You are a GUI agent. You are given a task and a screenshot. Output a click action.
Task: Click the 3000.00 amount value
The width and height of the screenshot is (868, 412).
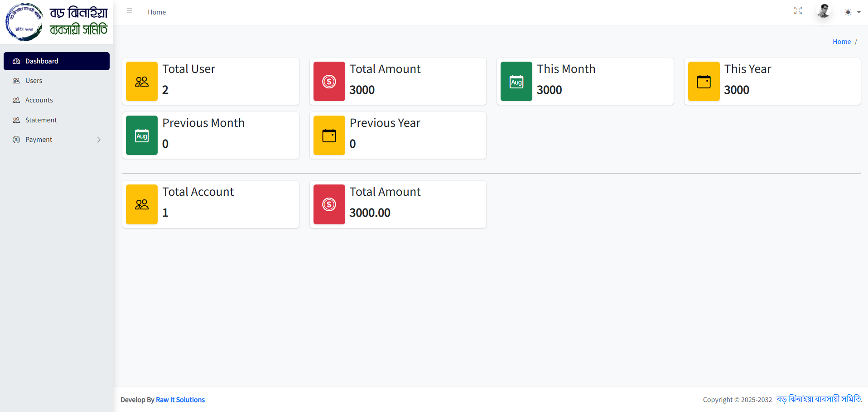coord(370,213)
